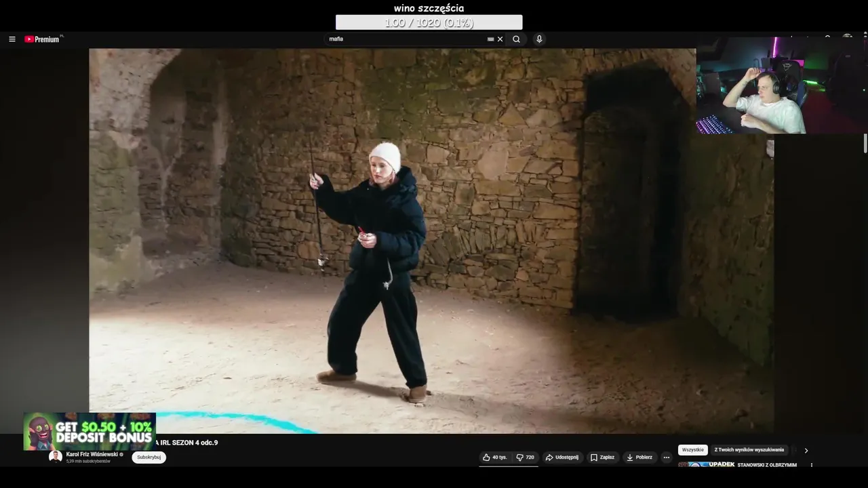Open the three-dot more actions menu
Viewport: 868px width, 488px height.
point(667,457)
